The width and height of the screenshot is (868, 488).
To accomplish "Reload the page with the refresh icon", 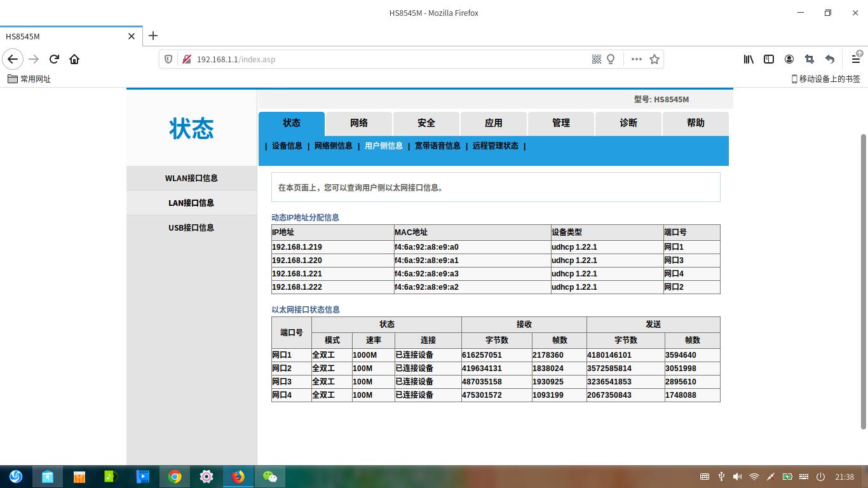I will [x=54, y=59].
